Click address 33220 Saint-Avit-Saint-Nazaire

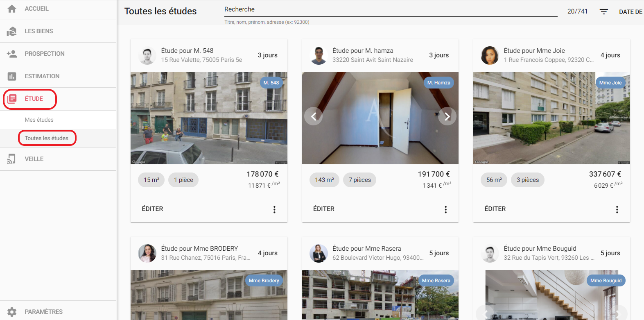tap(373, 60)
